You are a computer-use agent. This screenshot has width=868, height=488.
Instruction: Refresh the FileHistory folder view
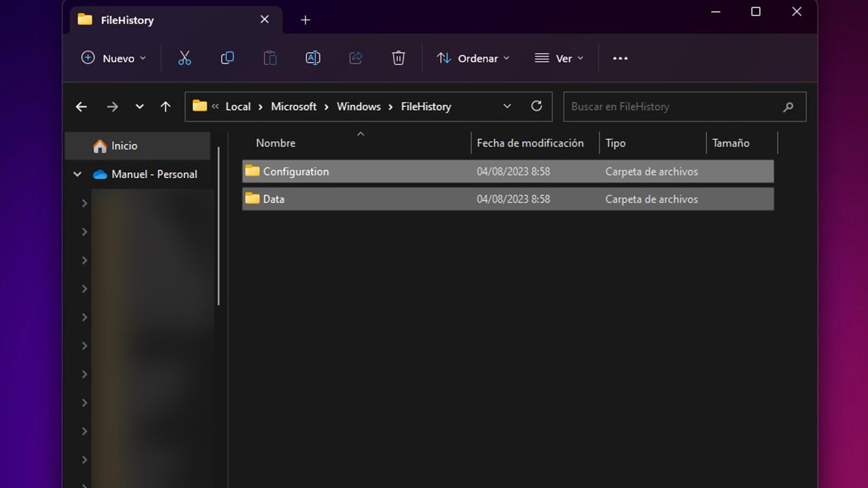pyautogui.click(x=536, y=106)
